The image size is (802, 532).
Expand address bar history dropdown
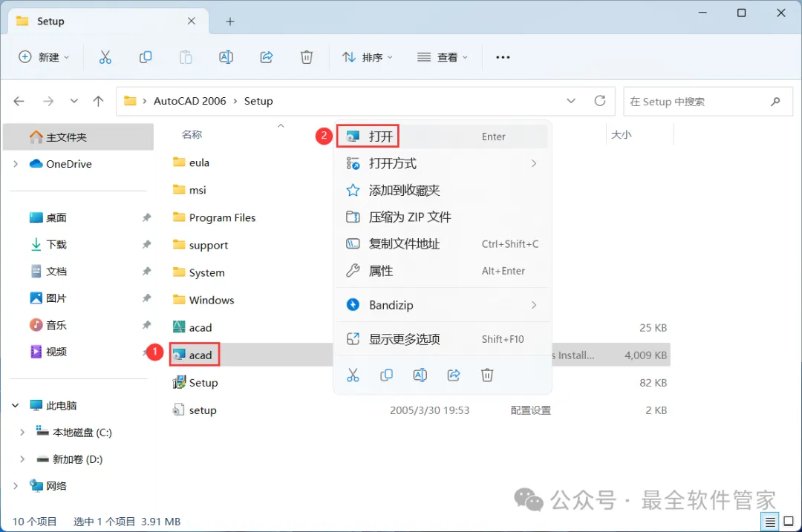coord(571,101)
